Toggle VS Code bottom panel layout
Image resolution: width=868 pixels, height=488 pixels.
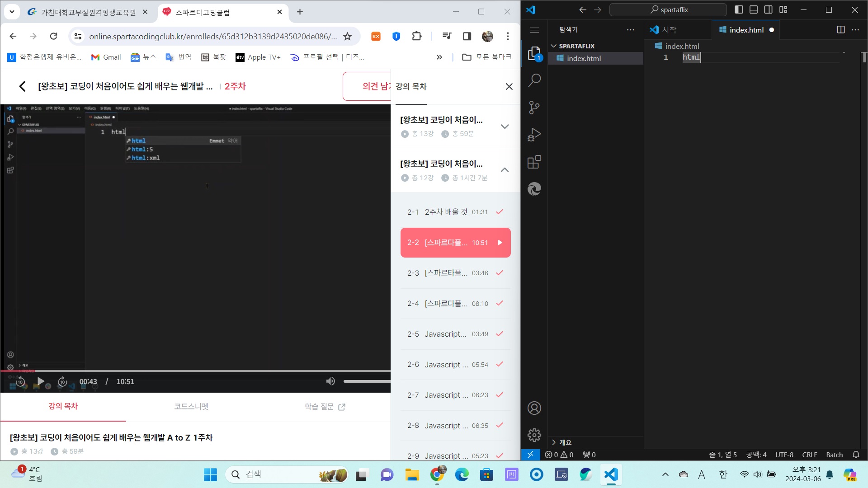point(754,9)
